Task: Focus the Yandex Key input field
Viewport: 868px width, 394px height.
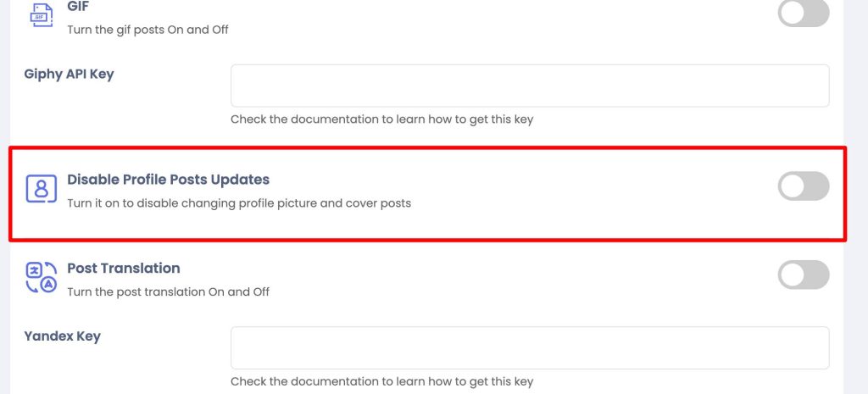Action: point(530,347)
